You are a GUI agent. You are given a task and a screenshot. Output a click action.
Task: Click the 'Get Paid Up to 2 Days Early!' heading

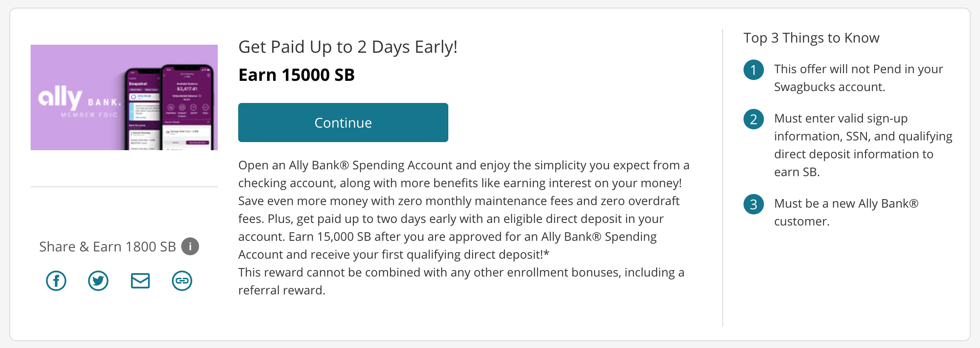pos(348,47)
